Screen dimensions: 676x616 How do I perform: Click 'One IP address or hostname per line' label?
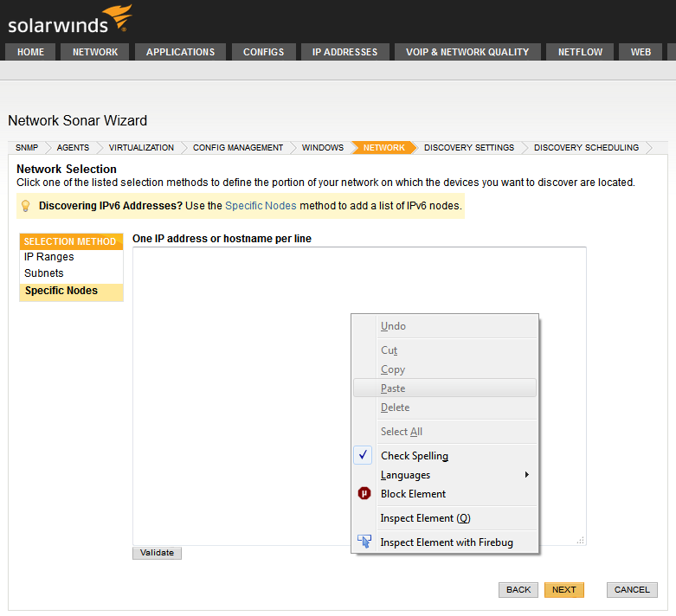click(x=222, y=239)
